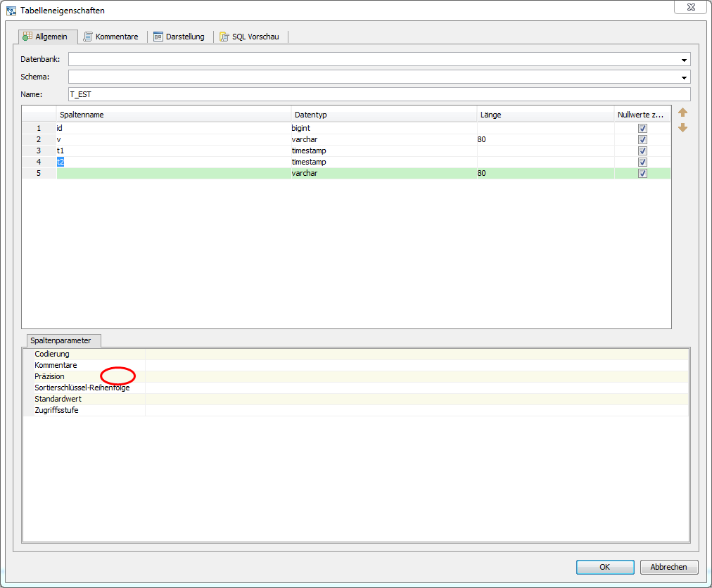Click varchar data type in row 2
This screenshot has height=588, width=712.
click(x=383, y=139)
